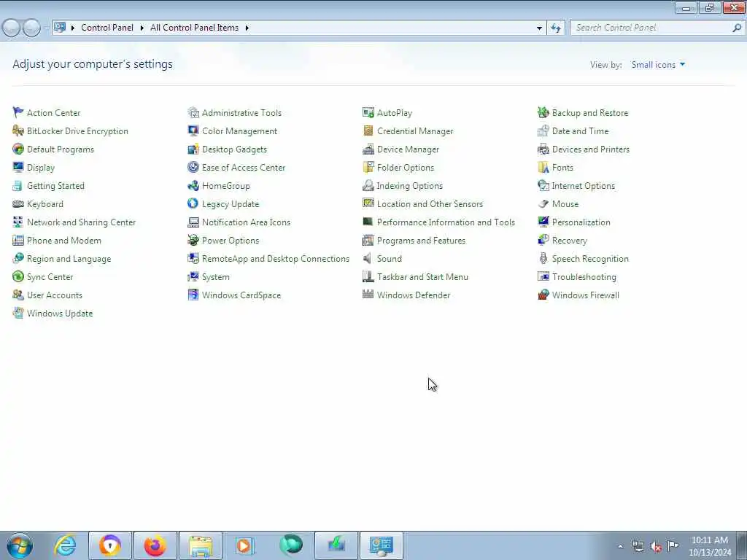Click the Keyboard icon
The height and width of the screenshot is (560, 747).
(x=18, y=204)
